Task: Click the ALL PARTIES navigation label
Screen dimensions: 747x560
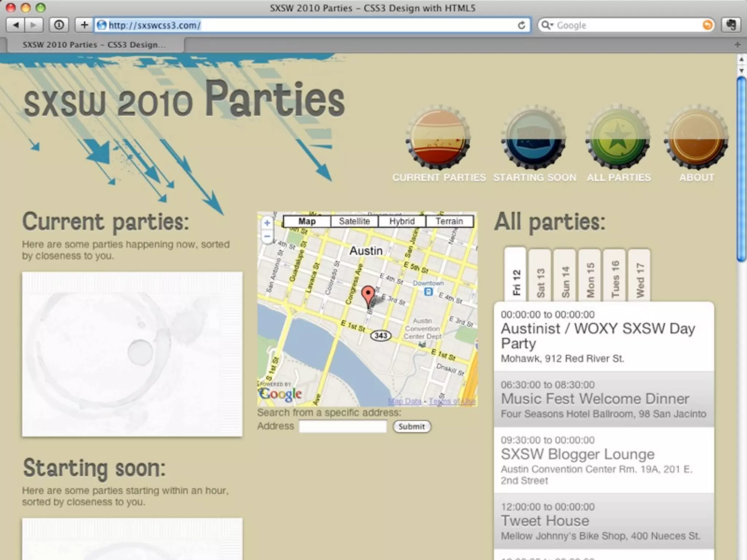Action: tap(618, 178)
